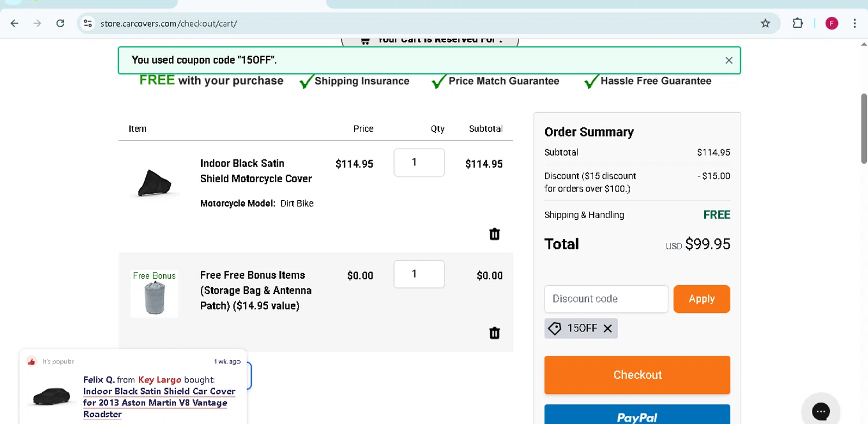This screenshot has width=868, height=424.
Task: Pay with the PayPal button
Action: (x=637, y=414)
